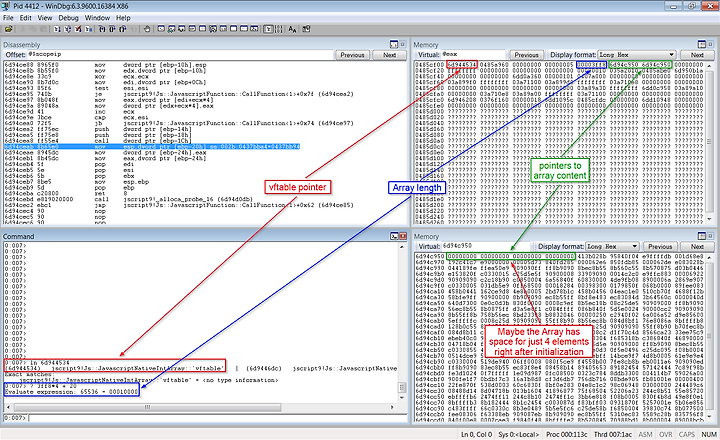The height and width of the screenshot is (440, 720).
Task: Open the Watch window toolbar icon
Action: [171, 29]
